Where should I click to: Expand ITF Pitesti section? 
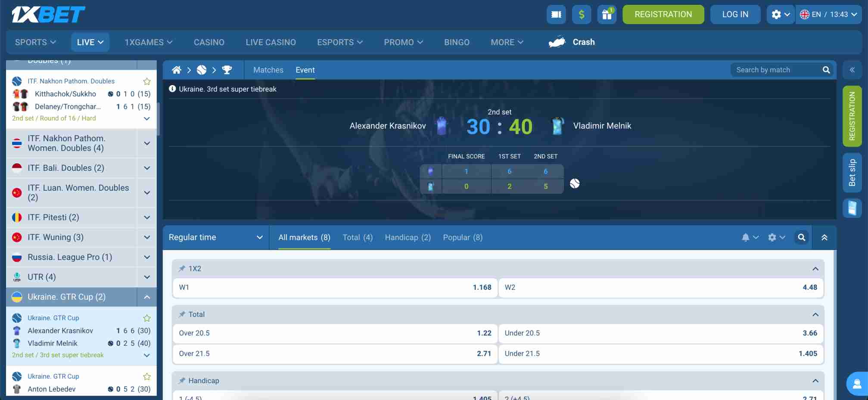tap(147, 217)
